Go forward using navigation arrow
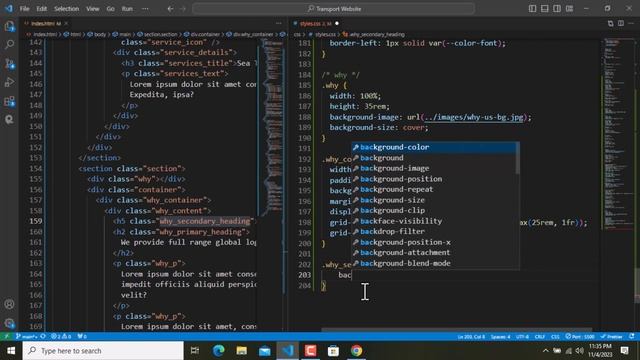The image size is (640, 360). tap(183, 9)
